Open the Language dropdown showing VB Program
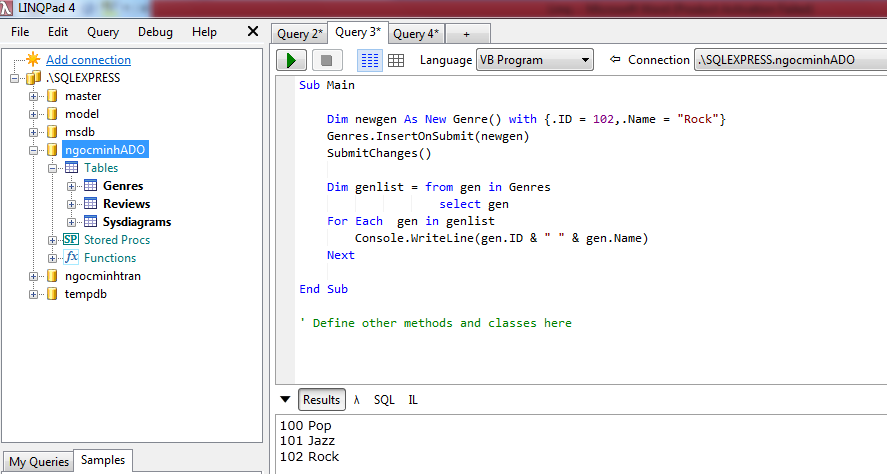Screen dimensions: 887x474 (535, 60)
